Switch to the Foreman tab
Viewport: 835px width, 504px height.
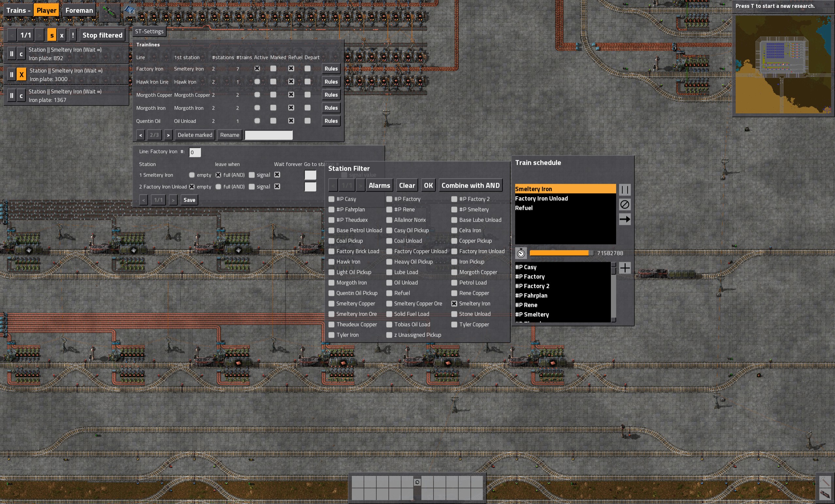(79, 10)
